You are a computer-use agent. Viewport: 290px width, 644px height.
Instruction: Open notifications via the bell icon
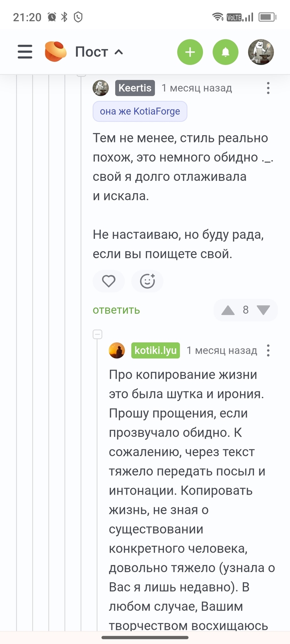(x=225, y=52)
